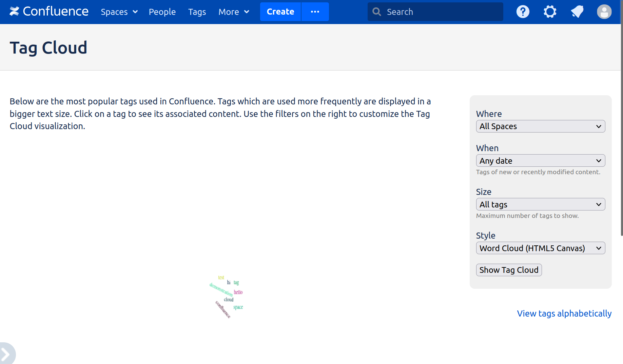Click the chevron arrow at bottom left
Viewport: 623px width, 364px height.
tap(6, 353)
